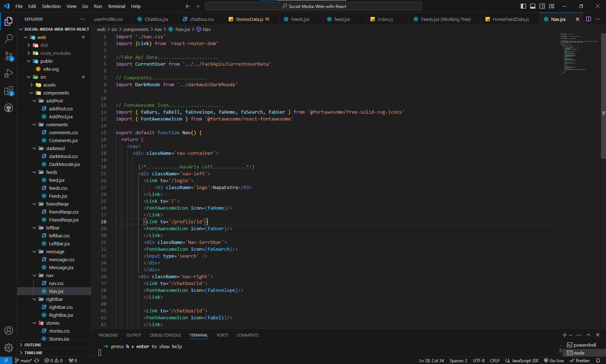
Task: Click Synchronize Changes icon in status bar
Action: click(x=37, y=360)
